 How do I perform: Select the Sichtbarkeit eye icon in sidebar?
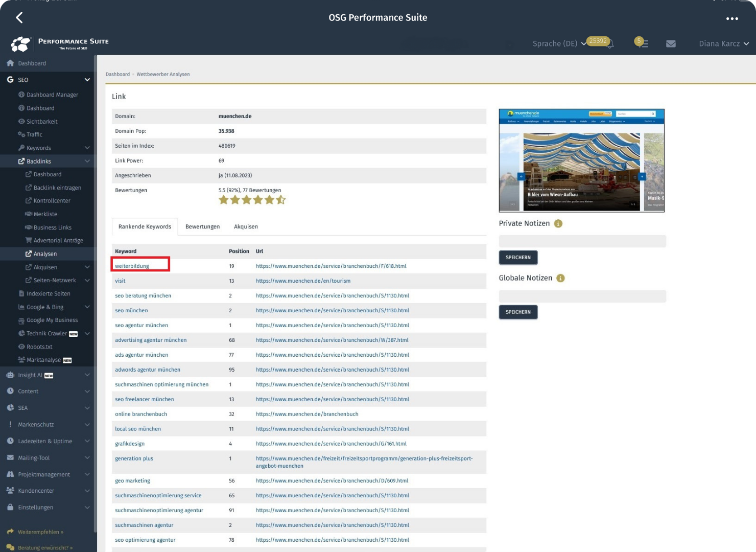pyautogui.click(x=20, y=121)
